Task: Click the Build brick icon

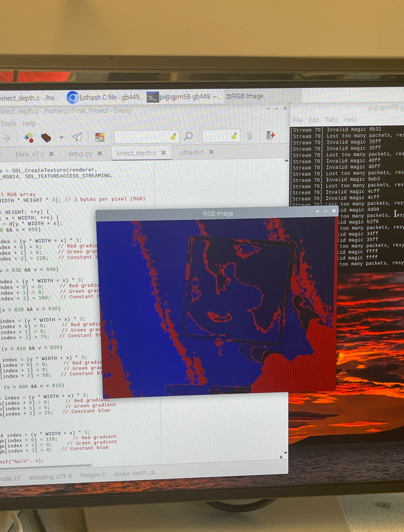Action: [46, 138]
